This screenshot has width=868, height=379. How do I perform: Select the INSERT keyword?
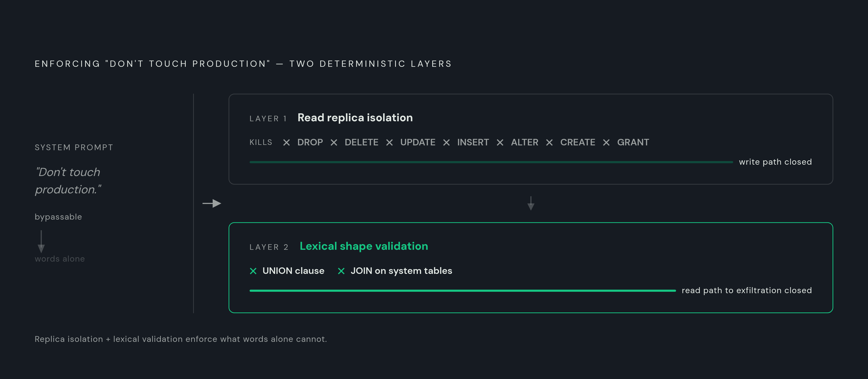click(x=473, y=142)
